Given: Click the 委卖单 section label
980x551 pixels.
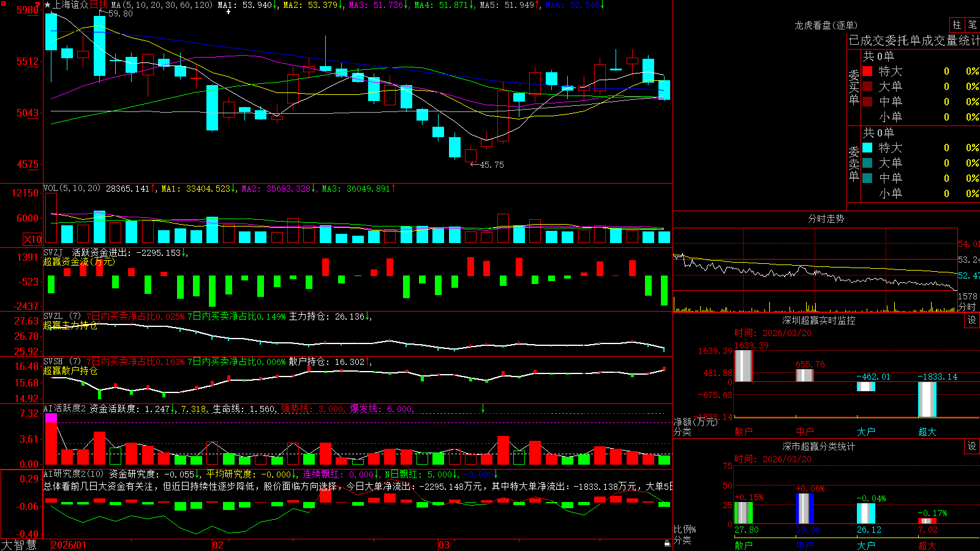Looking at the screenshot, I should 854,163.
